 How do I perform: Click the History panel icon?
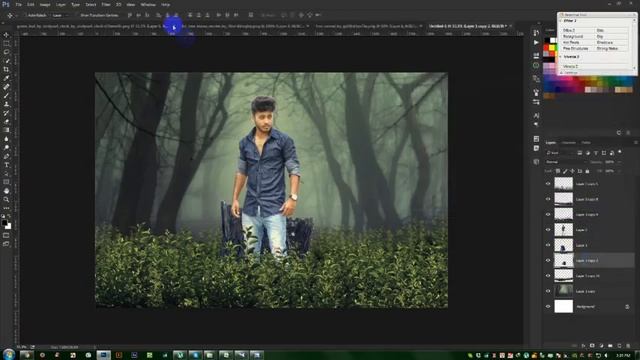(536, 33)
